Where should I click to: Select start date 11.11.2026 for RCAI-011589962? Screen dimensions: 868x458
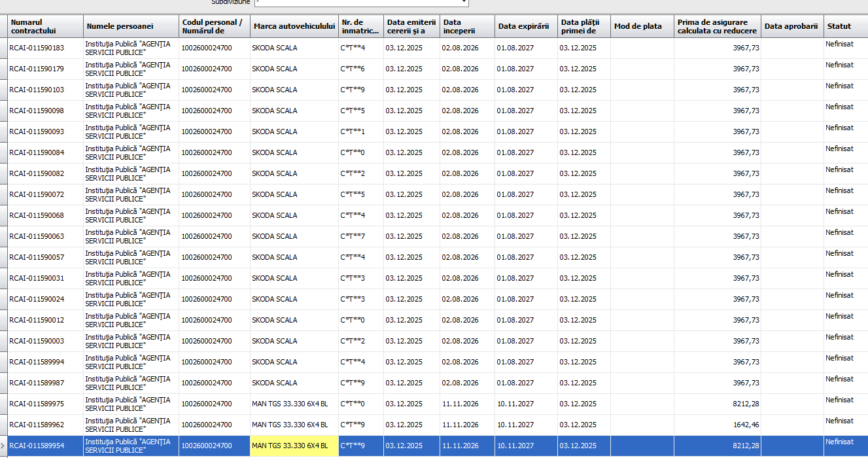466,425
